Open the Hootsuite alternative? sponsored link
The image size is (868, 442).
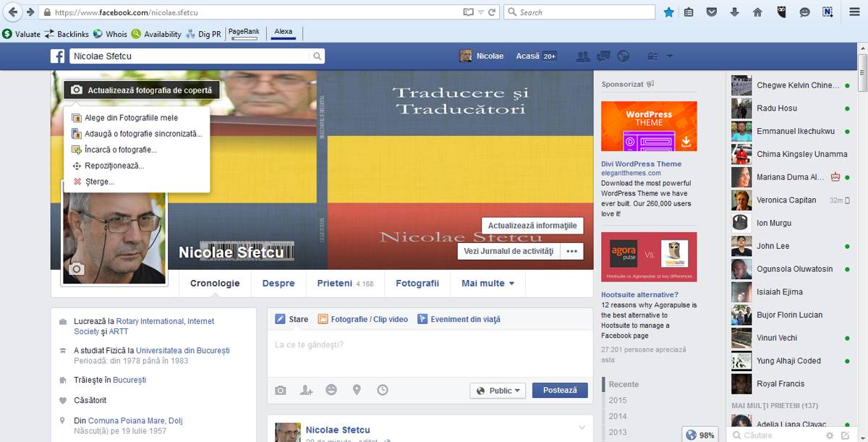pyautogui.click(x=639, y=295)
